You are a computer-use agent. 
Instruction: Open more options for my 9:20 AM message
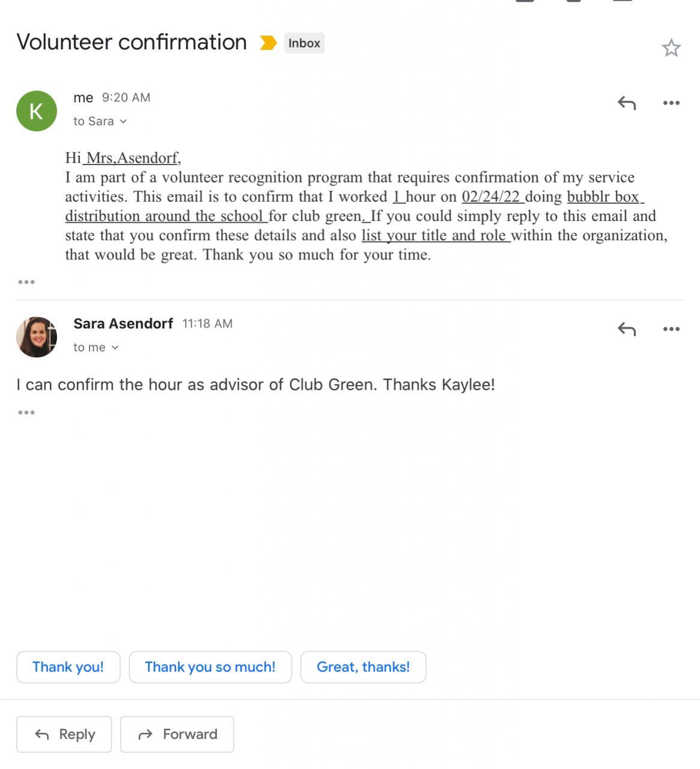point(671,103)
